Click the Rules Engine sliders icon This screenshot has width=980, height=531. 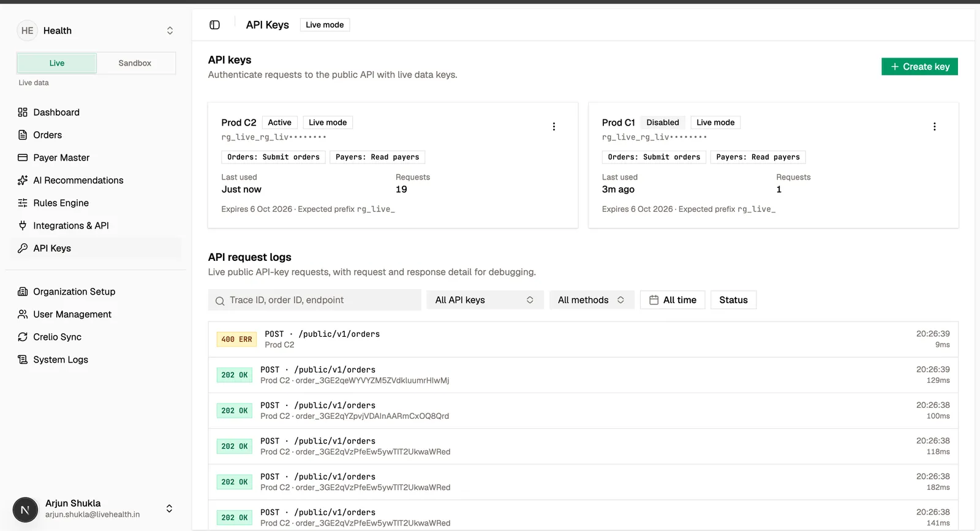pyautogui.click(x=23, y=203)
